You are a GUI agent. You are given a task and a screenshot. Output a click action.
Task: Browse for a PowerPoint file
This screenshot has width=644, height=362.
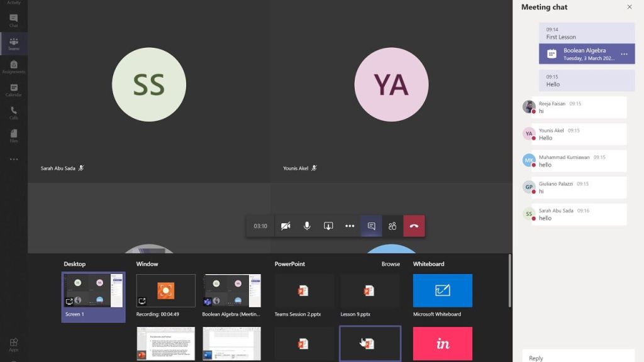391,264
